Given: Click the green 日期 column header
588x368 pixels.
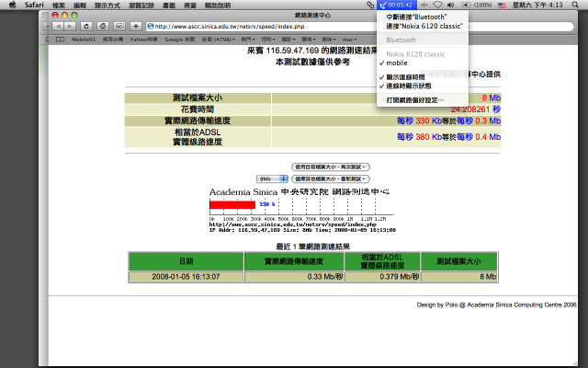Looking at the screenshot, I should pyautogui.click(x=186, y=261).
